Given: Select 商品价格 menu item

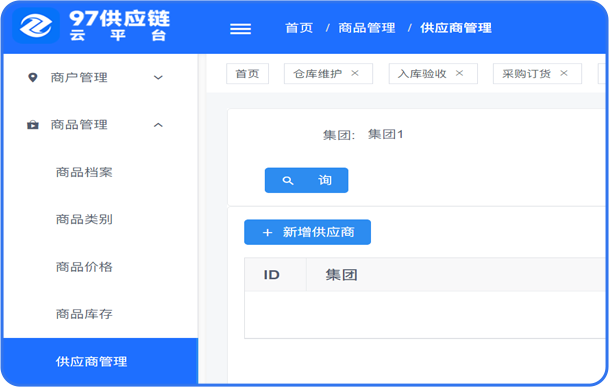Looking at the screenshot, I should coord(84,267).
